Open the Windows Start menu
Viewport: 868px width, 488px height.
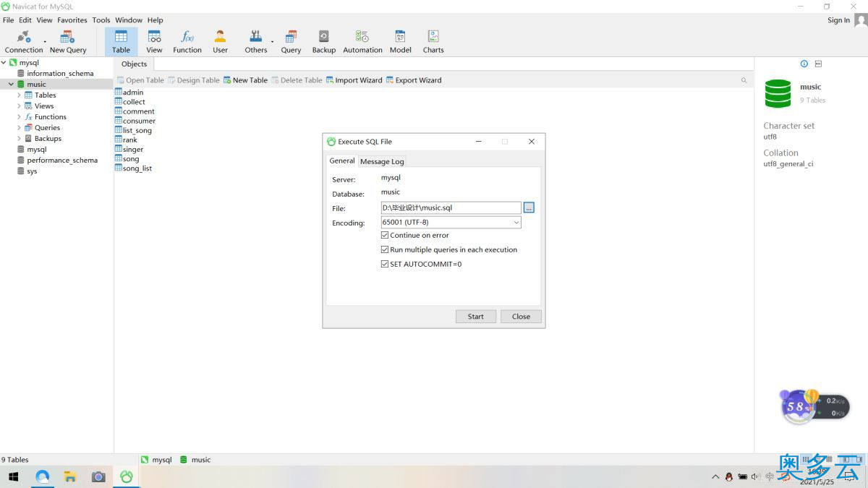pyautogui.click(x=13, y=476)
